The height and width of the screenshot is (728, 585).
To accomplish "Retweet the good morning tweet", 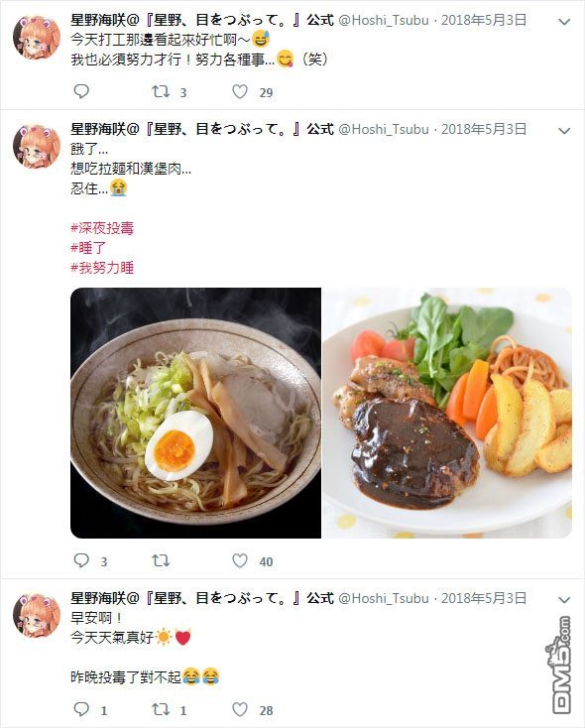I will [x=161, y=709].
